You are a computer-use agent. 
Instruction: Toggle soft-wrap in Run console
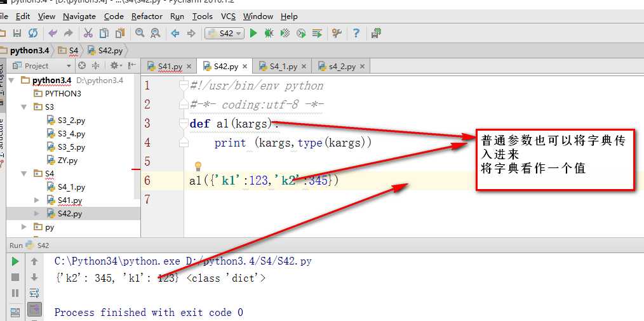34,293
